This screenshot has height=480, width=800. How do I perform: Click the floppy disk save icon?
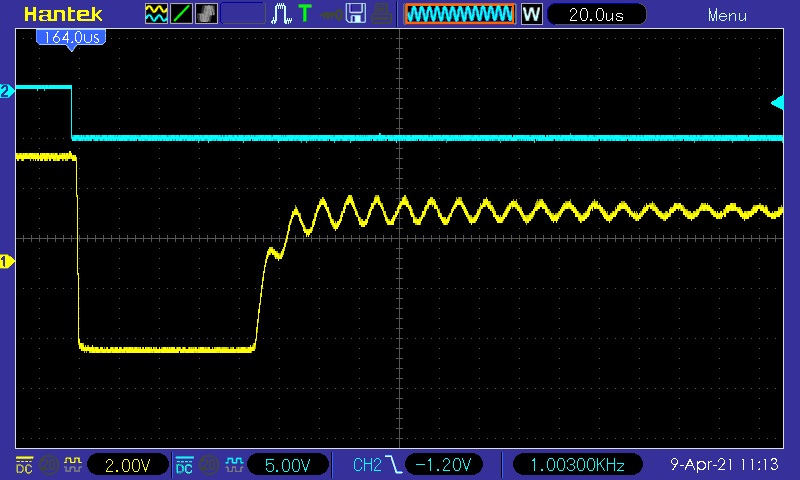tap(355, 14)
